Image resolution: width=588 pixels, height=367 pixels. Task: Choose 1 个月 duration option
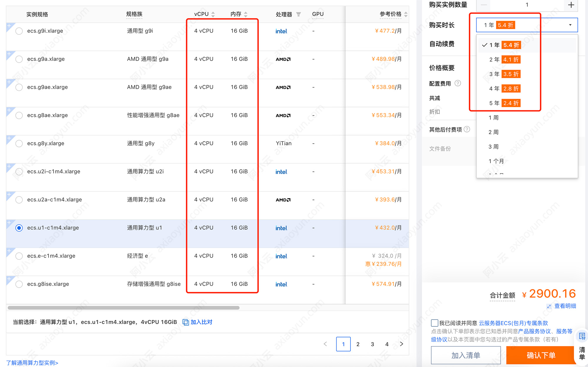point(527,161)
